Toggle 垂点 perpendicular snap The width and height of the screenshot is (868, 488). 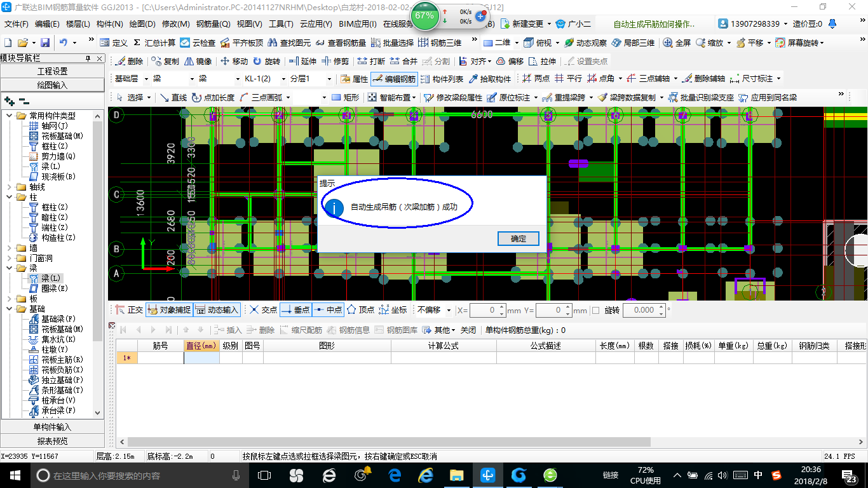coord(295,310)
